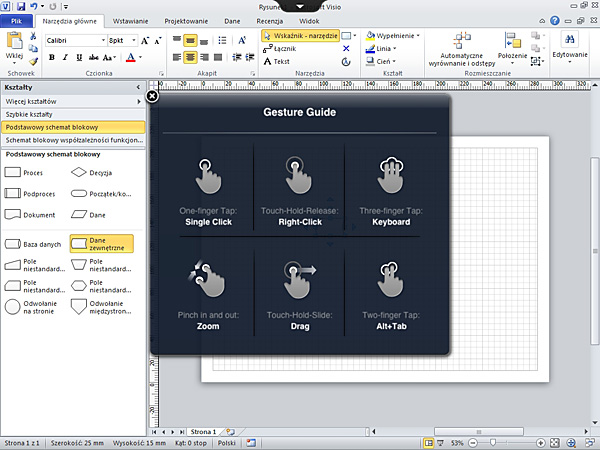Image resolution: width=600 pixels, height=450 pixels.
Task: Click Automatyczne wyrównanie i odstępy
Action: point(462,49)
